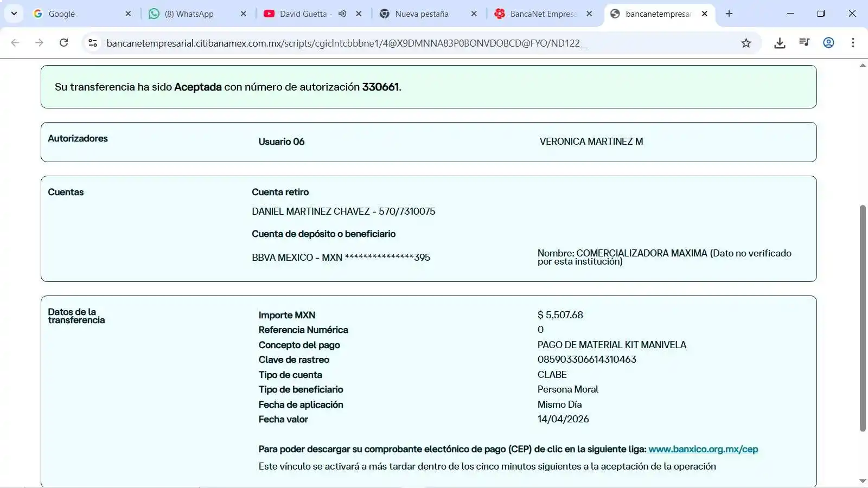Open the Chrome profile icon
The image size is (868, 488).
828,43
